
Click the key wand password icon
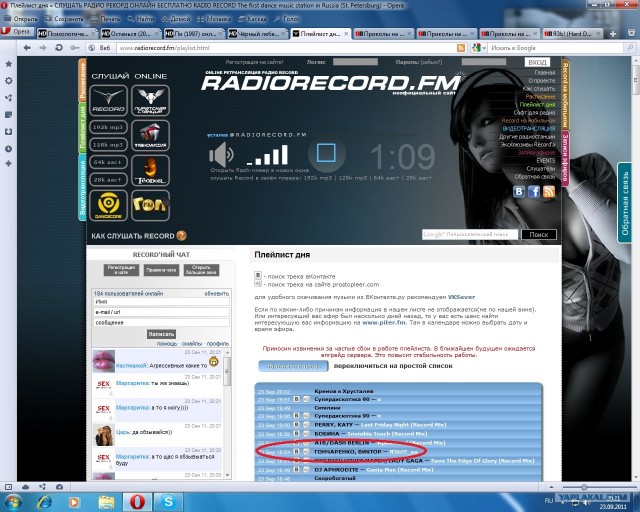point(75,48)
